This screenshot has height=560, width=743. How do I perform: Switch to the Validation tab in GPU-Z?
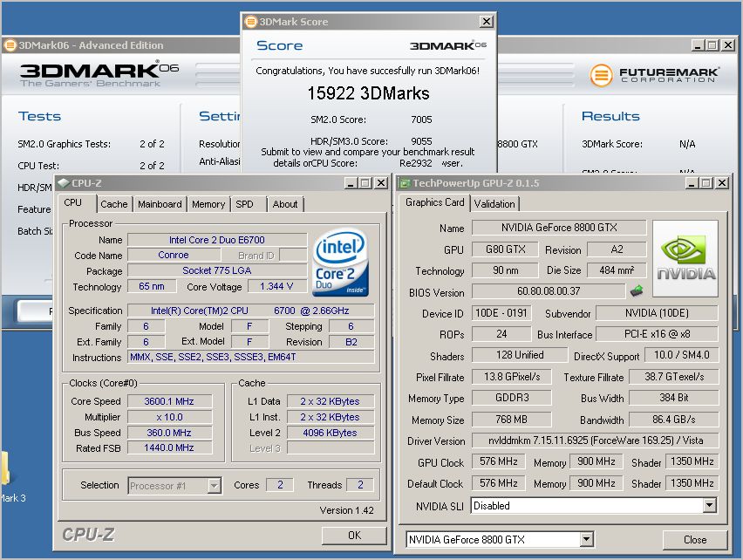(x=494, y=204)
